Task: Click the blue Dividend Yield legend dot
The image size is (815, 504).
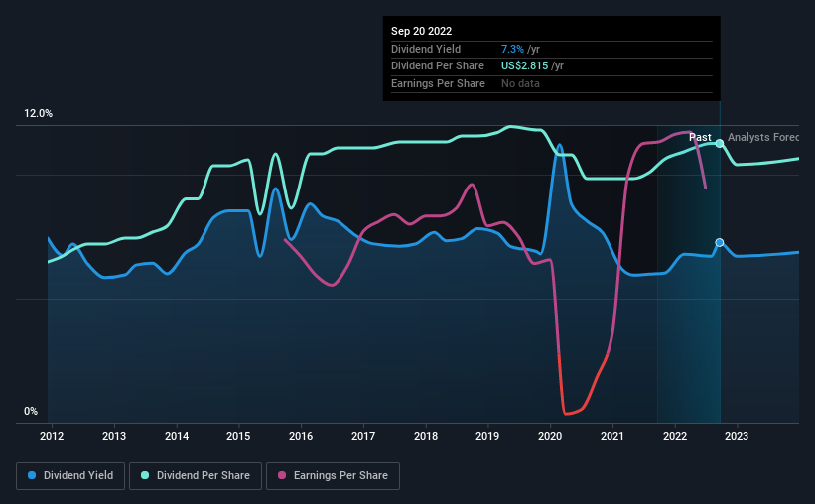Action: click(32, 475)
